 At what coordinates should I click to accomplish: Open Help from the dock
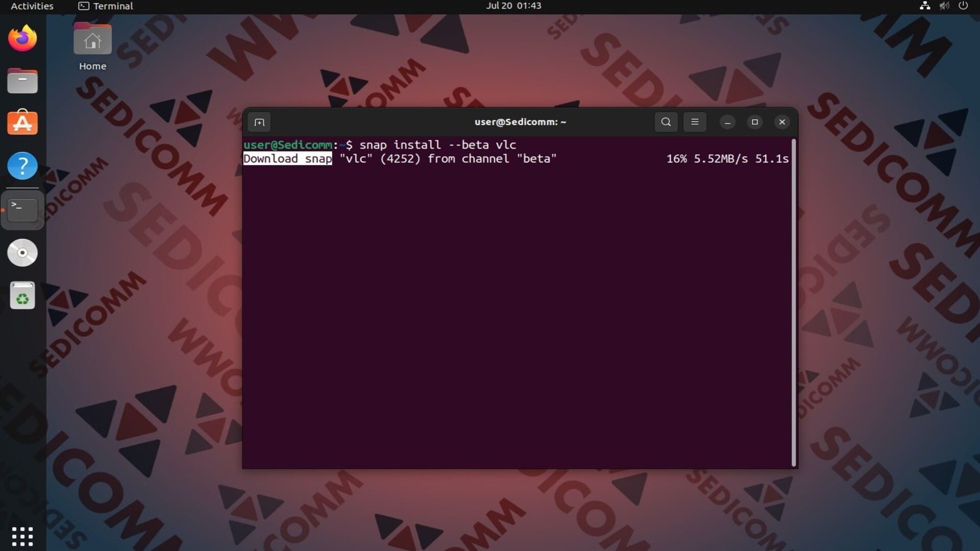(22, 166)
